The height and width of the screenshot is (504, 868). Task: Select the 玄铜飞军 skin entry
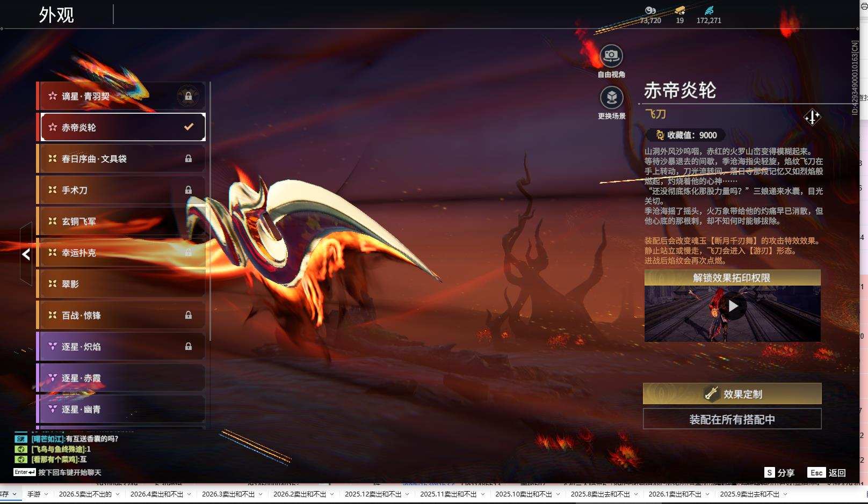(121, 221)
